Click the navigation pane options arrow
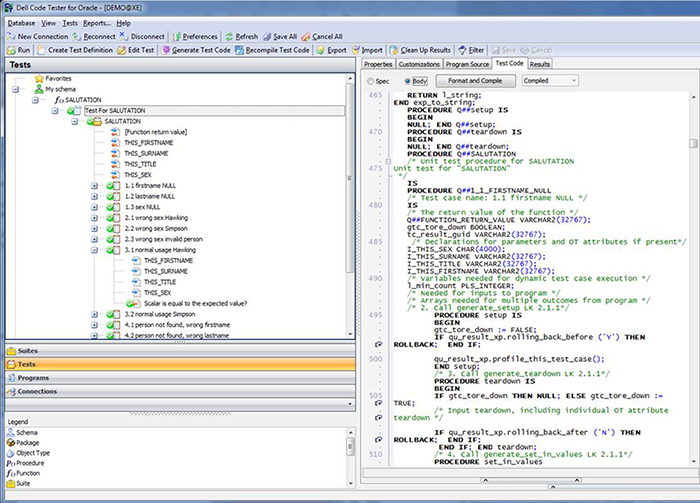The height and width of the screenshot is (503, 700). coord(350,404)
